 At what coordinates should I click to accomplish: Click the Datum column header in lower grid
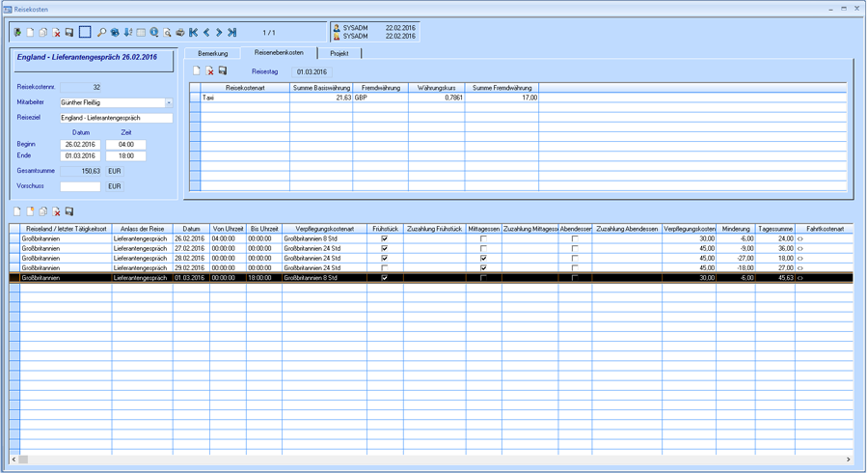click(192, 229)
